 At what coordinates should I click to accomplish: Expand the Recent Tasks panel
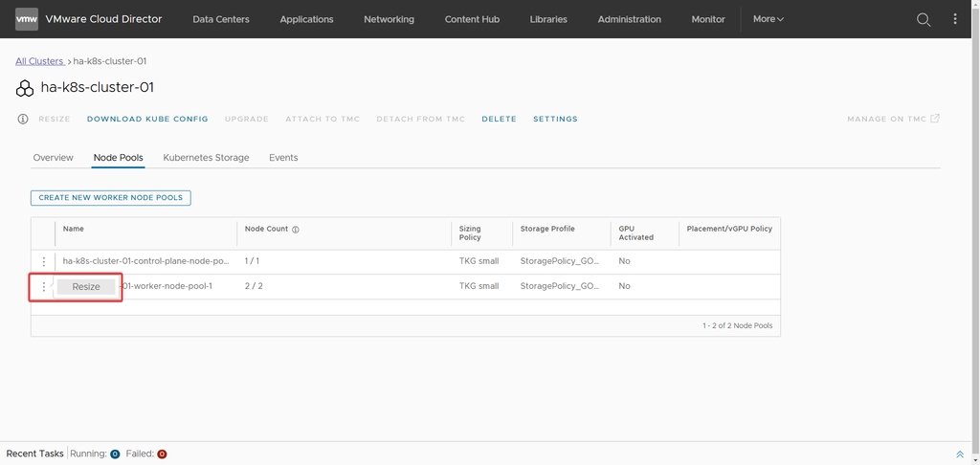(x=960, y=454)
